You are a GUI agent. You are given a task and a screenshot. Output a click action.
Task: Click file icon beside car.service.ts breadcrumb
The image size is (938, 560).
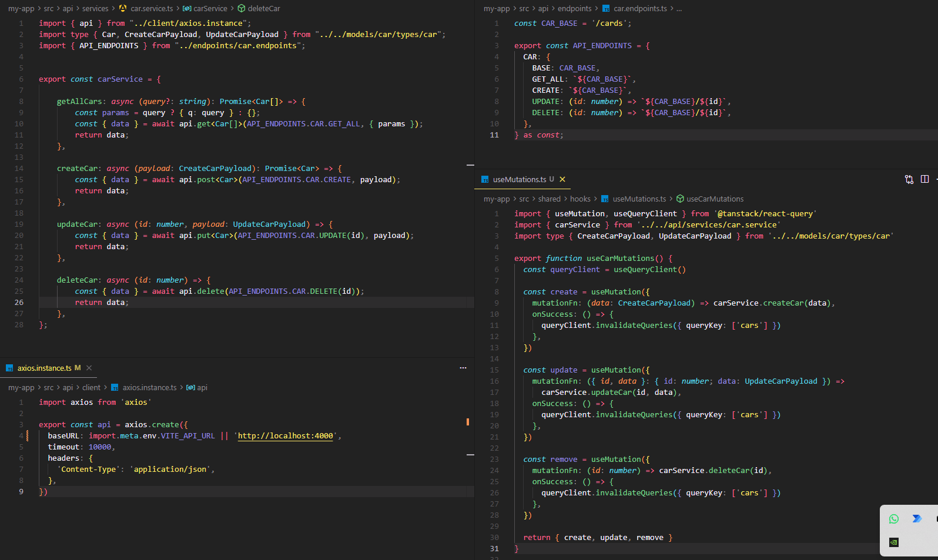123,8
